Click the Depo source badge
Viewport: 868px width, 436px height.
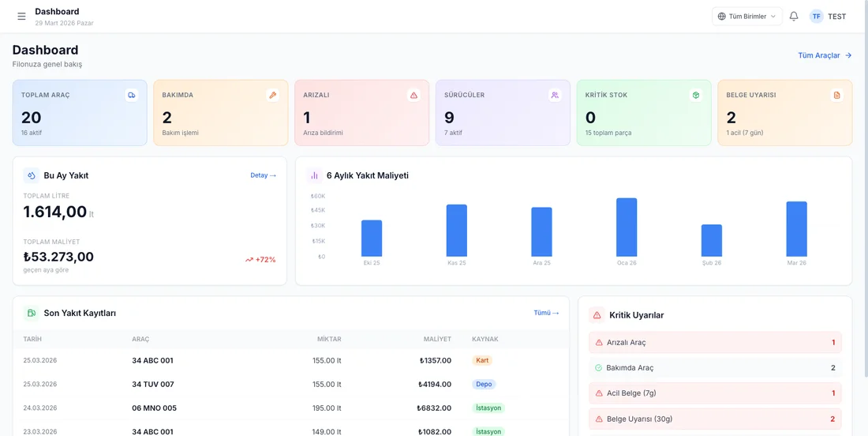click(484, 385)
